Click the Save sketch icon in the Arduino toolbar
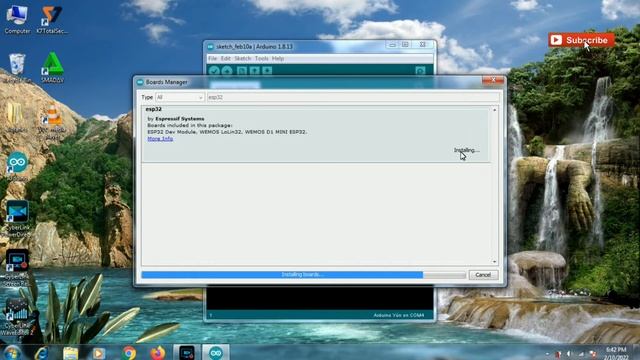Image resolution: width=640 pixels, height=360 pixels. click(267, 71)
